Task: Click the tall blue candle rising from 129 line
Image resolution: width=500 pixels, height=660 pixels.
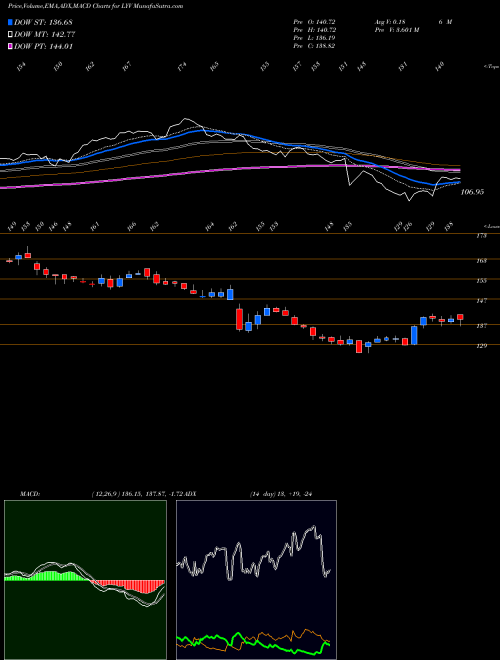Action: click(414, 335)
